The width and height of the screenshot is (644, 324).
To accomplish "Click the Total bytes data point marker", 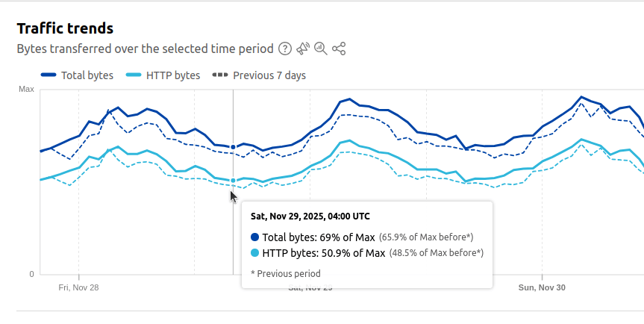I will pyautogui.click(x=234, y=147).
